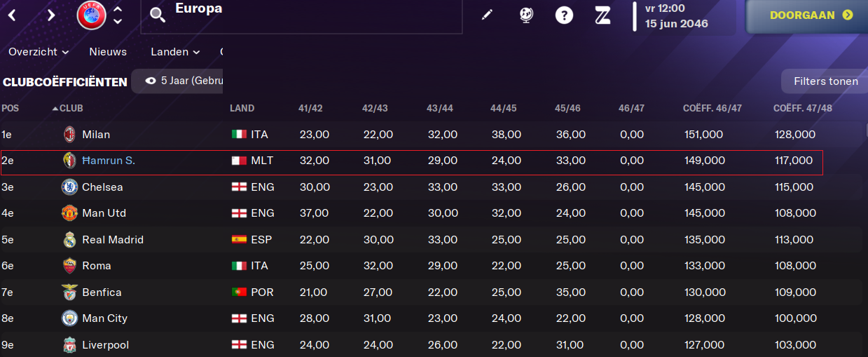The image size is (868, 357).
Task: Click the England flag in Chelsea row
Action: point(239,187)
